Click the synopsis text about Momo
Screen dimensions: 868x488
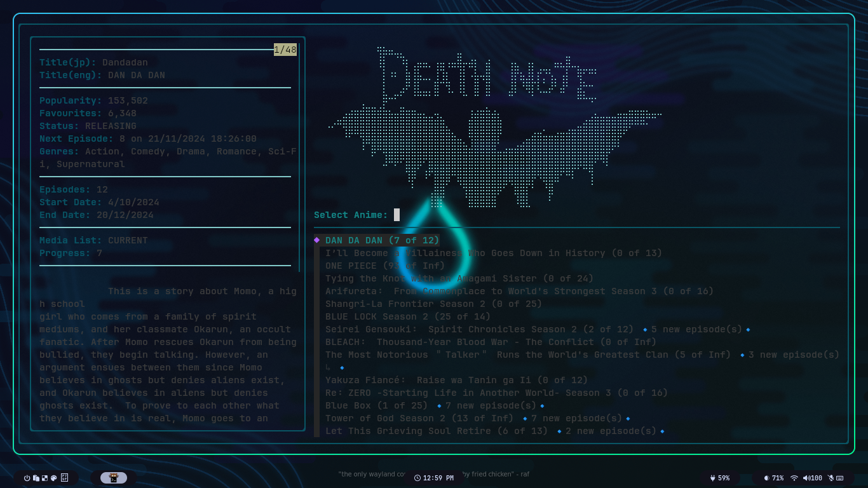(x=168, y=355)
